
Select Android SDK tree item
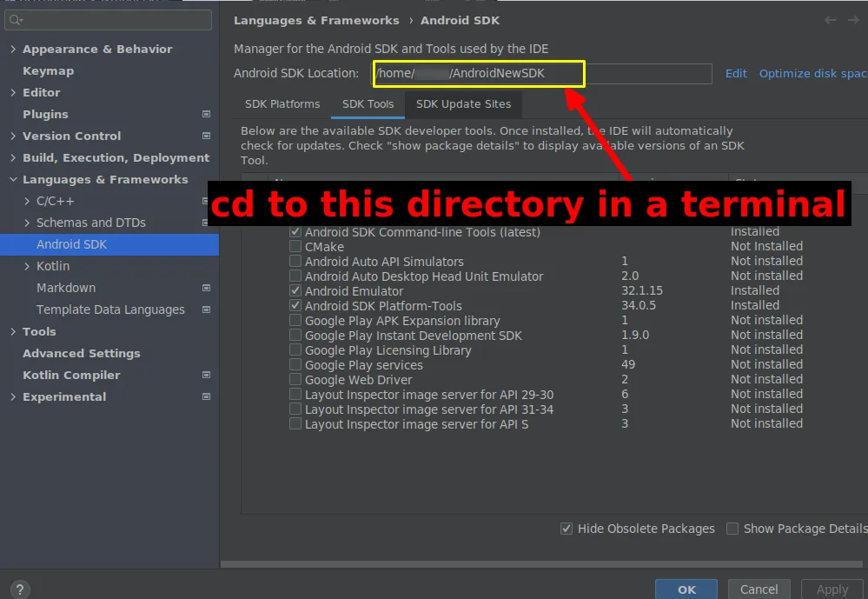[x=109, y=244]
